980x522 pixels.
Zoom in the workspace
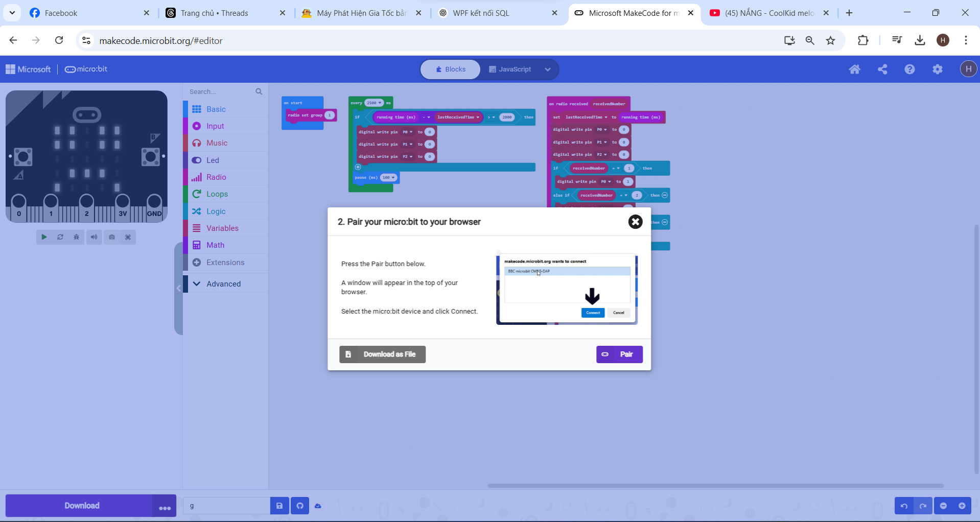(x=962, y=506)
